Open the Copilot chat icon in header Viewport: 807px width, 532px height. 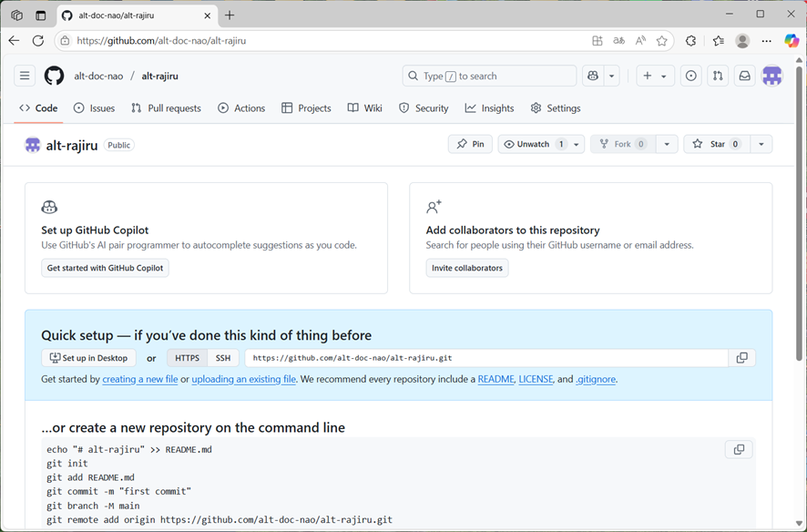(593, 77)
